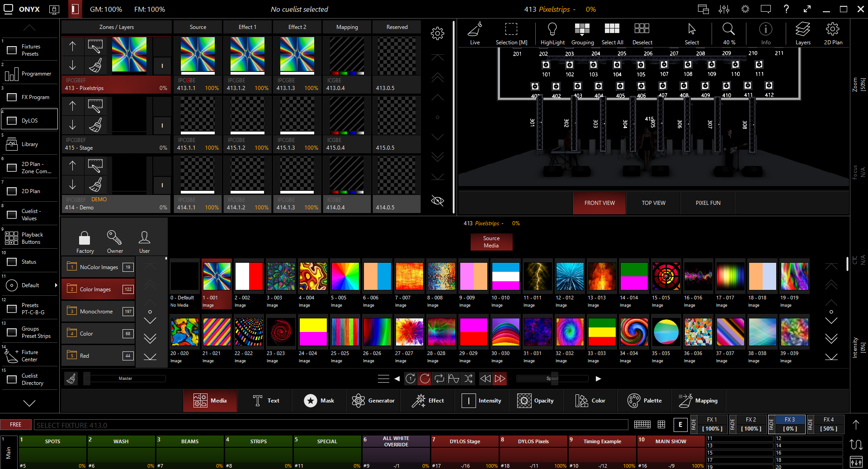Open the Layers icon in toolbar
The height and width of the screenshot is (469, 868).
pos(802,30)
